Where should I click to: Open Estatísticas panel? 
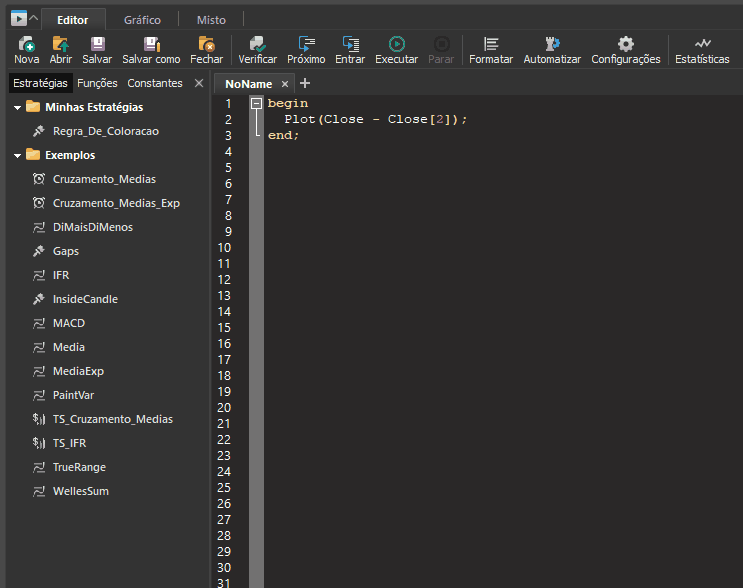pos(702,50)
